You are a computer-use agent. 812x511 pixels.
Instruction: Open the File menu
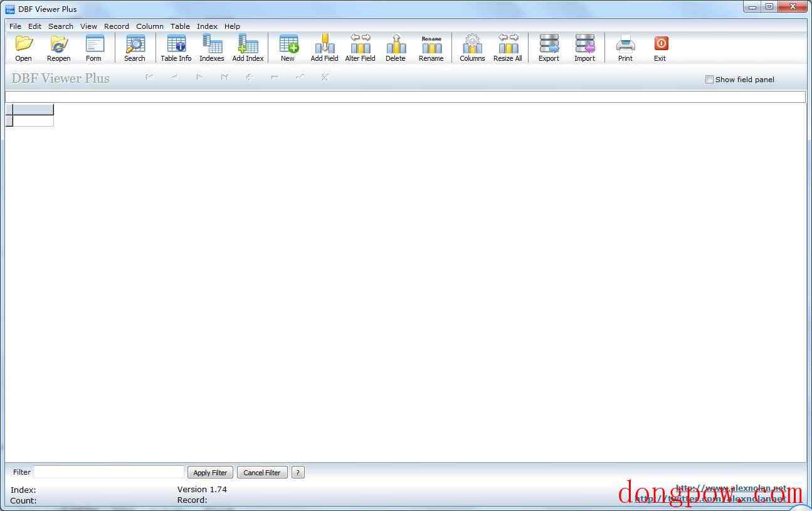click(x=15, y=26)
